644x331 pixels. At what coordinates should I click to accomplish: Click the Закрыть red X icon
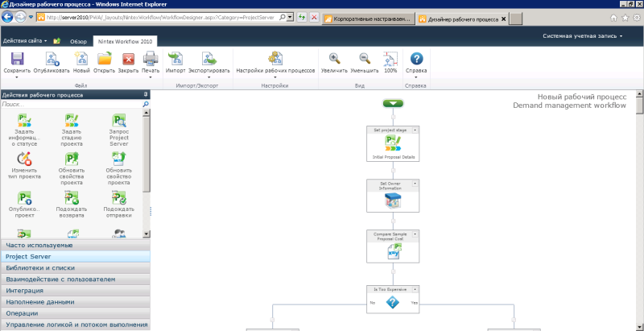click(128, 59)
